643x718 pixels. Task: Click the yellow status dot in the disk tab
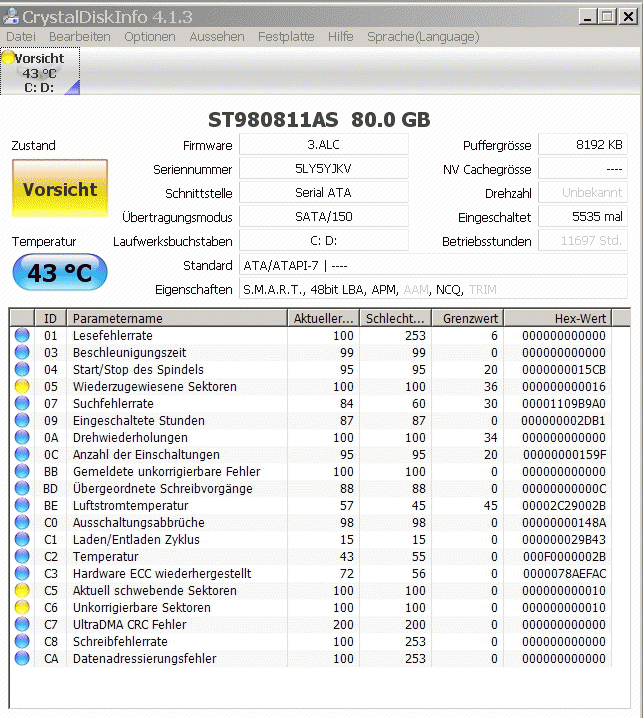[x=8, y=58]
